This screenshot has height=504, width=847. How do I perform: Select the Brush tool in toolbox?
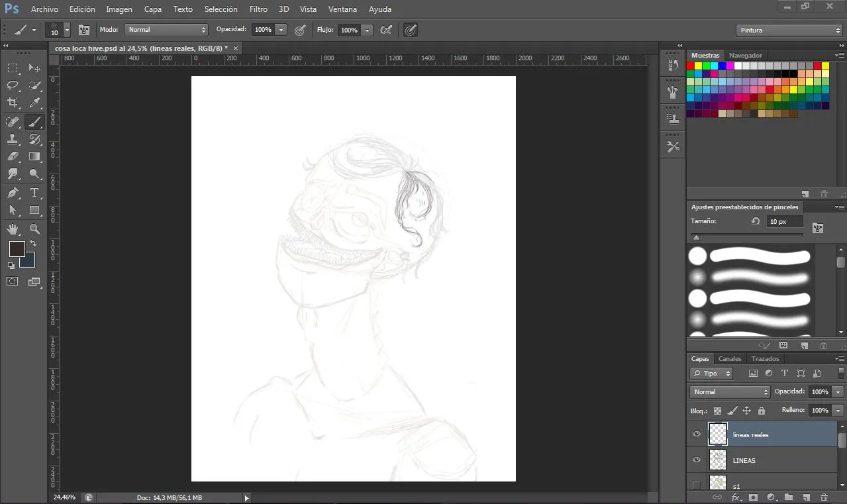(x=34, y=121)
